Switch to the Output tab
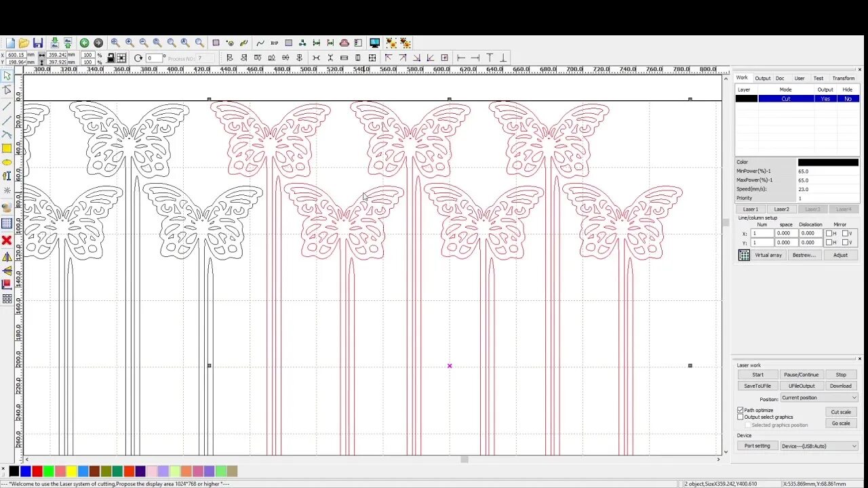868x488 pixels. pyautogui.click(x=763, y=78)
